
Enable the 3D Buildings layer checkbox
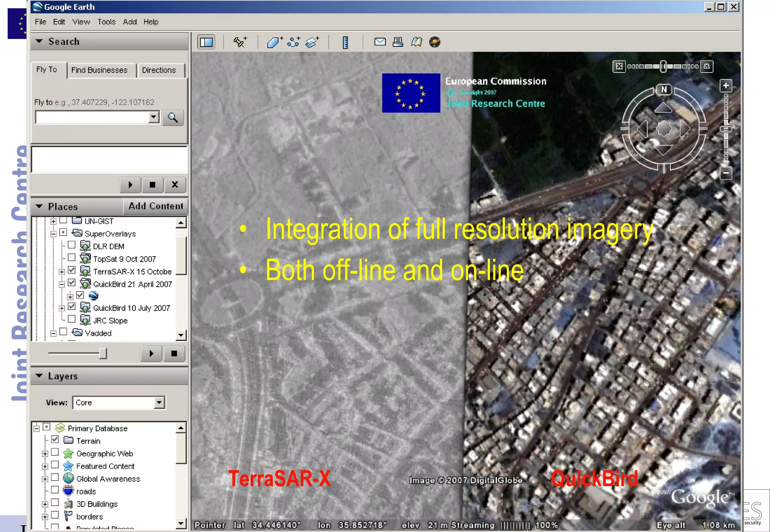point(55,503)
